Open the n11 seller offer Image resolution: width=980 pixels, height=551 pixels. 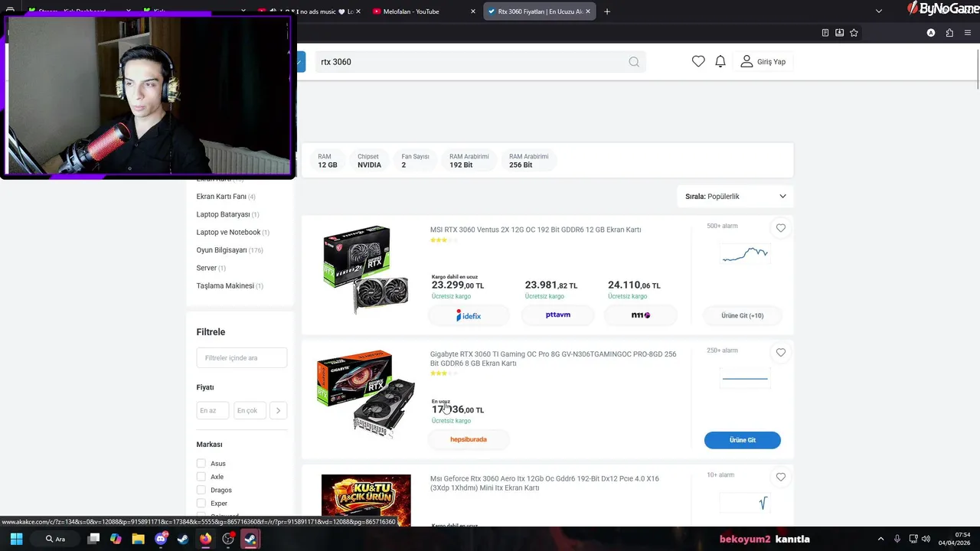pos(641,315)
